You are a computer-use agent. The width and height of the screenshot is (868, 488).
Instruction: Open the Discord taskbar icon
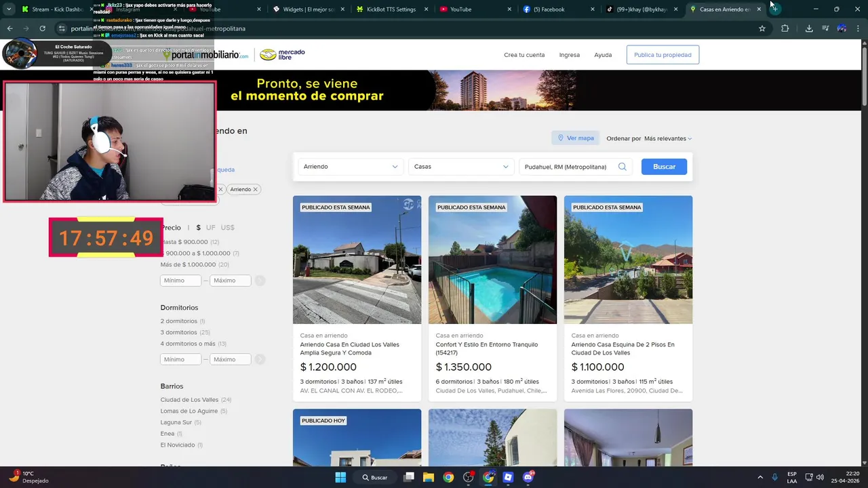(x=528, y=477)
